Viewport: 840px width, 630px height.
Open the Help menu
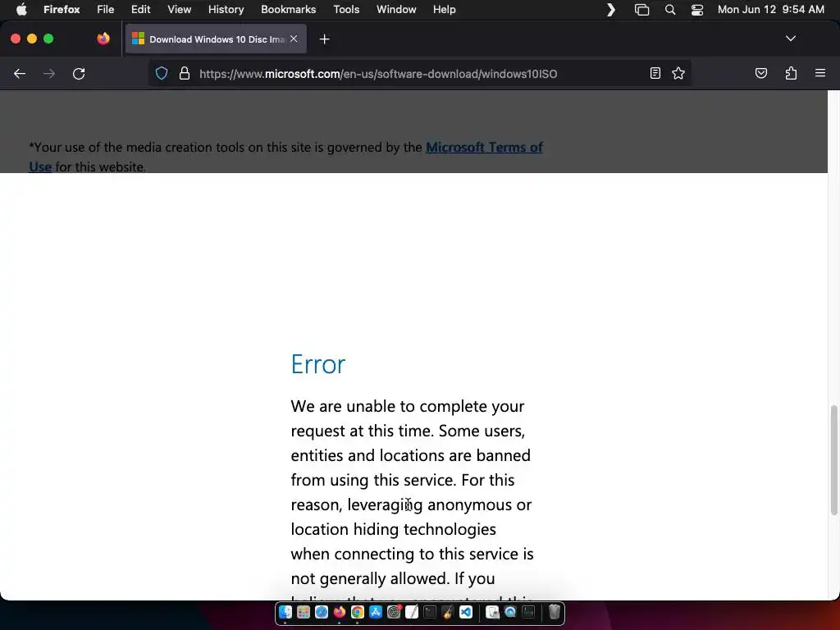(x=444, y=10)
